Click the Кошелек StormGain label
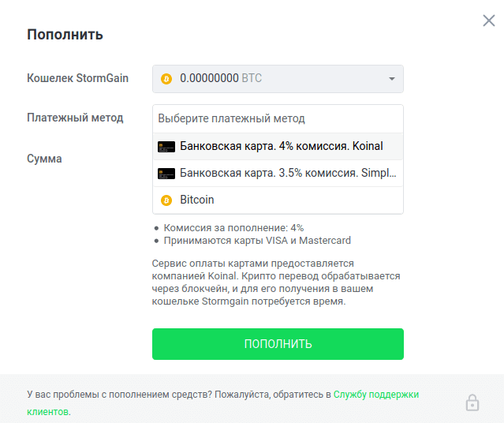 click(x=78, y=78)
